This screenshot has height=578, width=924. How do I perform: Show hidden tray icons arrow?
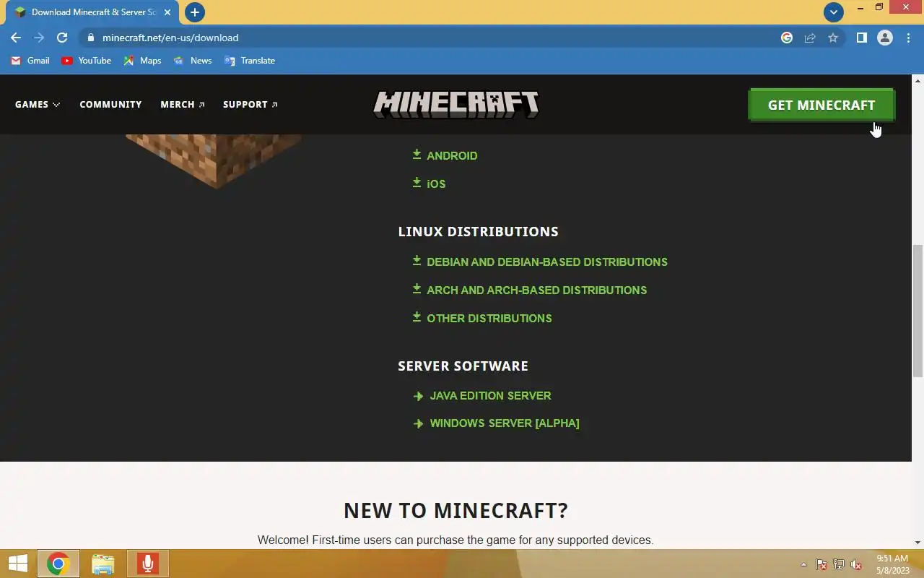coord(803,564)
